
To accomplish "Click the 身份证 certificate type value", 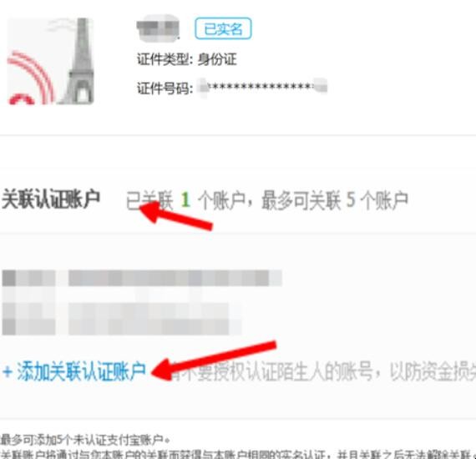I will click(217, 59).
